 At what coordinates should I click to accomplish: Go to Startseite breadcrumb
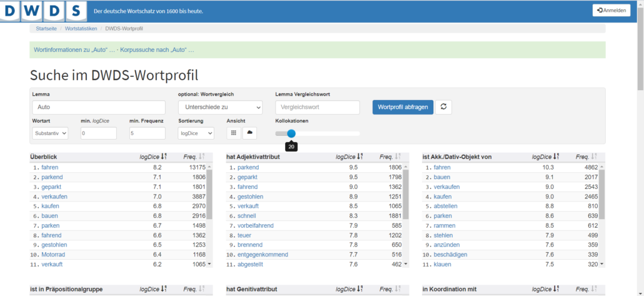(x=46, y=28)
